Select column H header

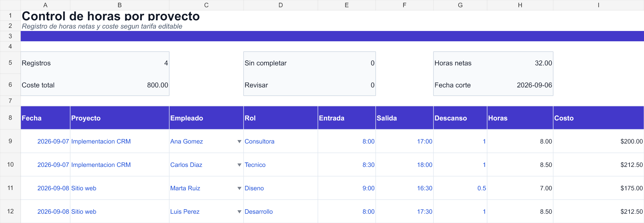click(x=520, y=5)
